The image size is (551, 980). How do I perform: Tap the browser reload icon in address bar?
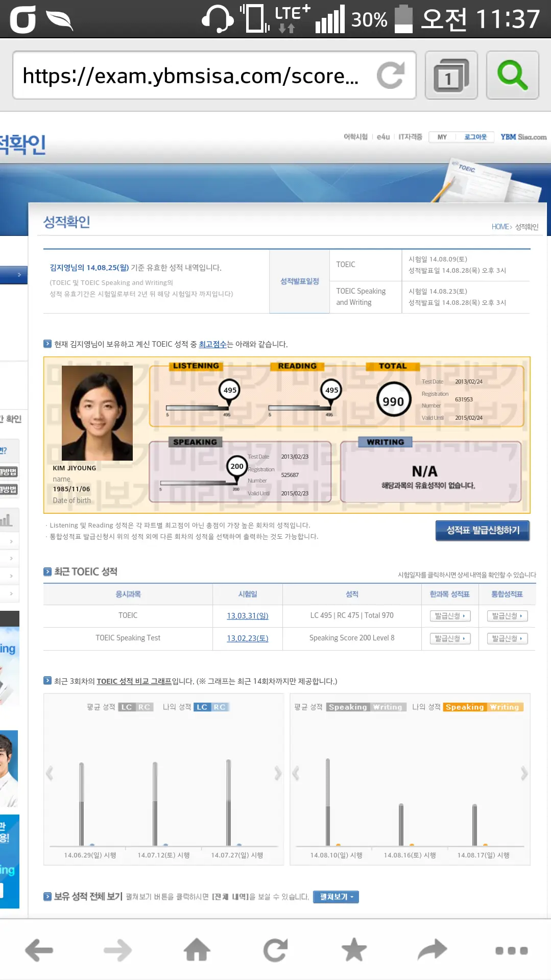point(391,76)
